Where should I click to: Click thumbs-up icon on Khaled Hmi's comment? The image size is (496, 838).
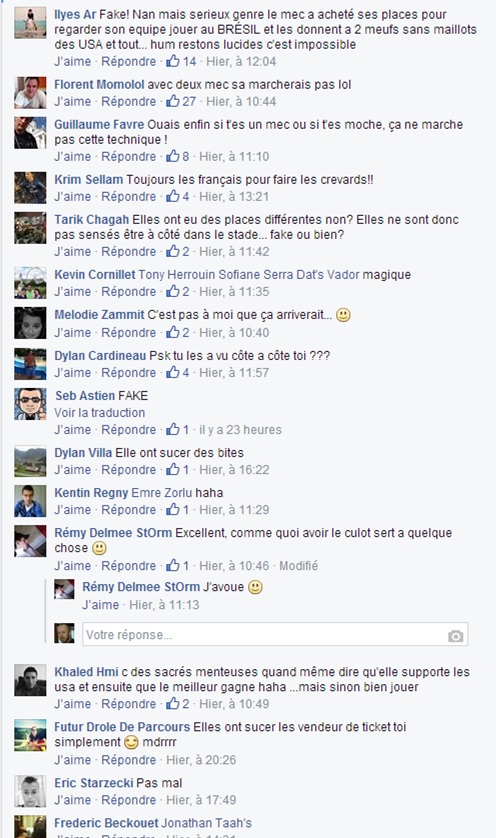[173, 703]
